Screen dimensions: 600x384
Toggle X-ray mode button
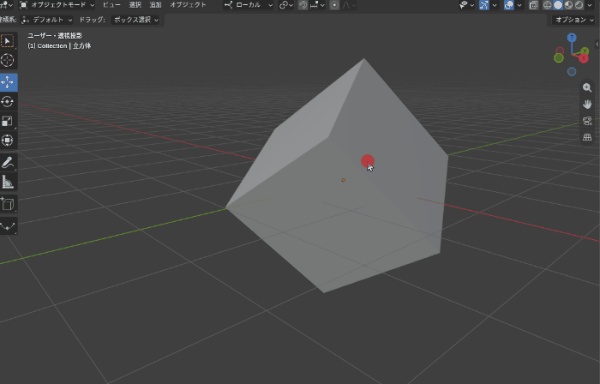pyautogui.click(x=533, y=5)
